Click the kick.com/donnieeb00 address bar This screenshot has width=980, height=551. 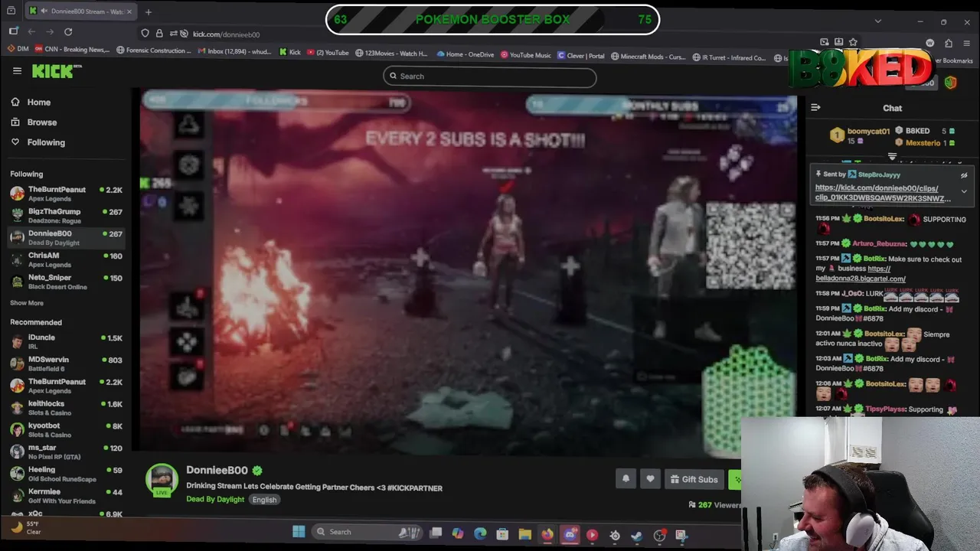pos(226,34)
